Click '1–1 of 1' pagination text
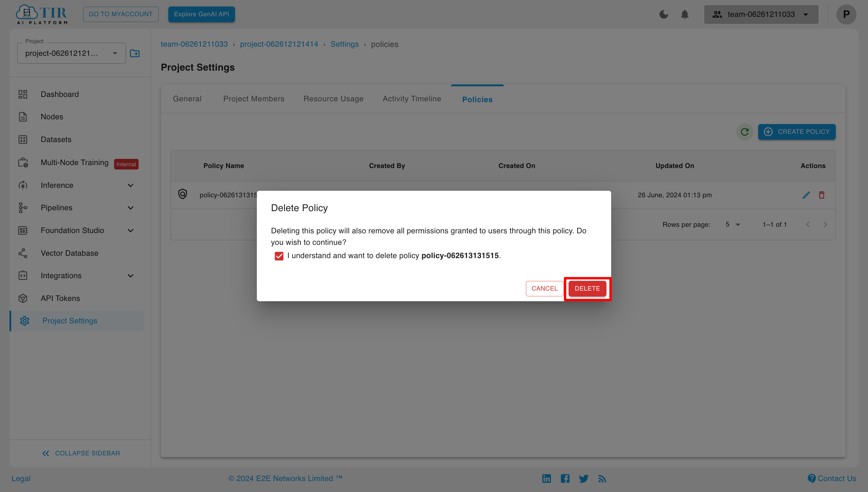The width and height of the screenshot is (868, 492). click(x=774, y=224)
